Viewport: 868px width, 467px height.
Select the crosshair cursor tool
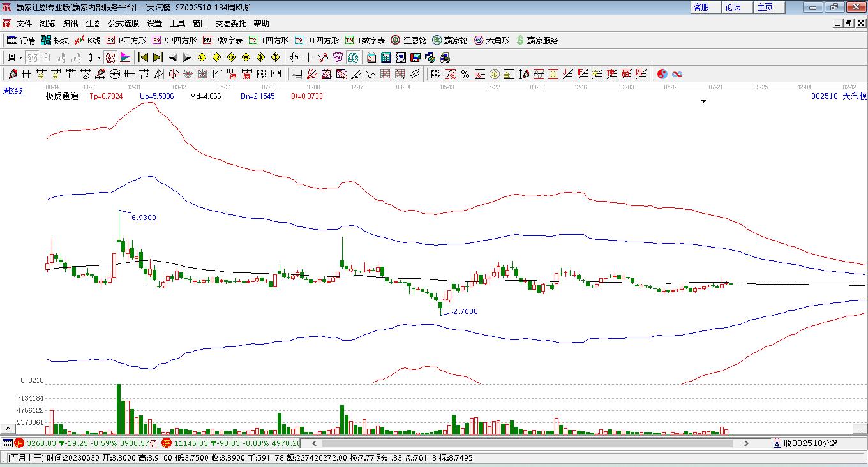[308, 57]
